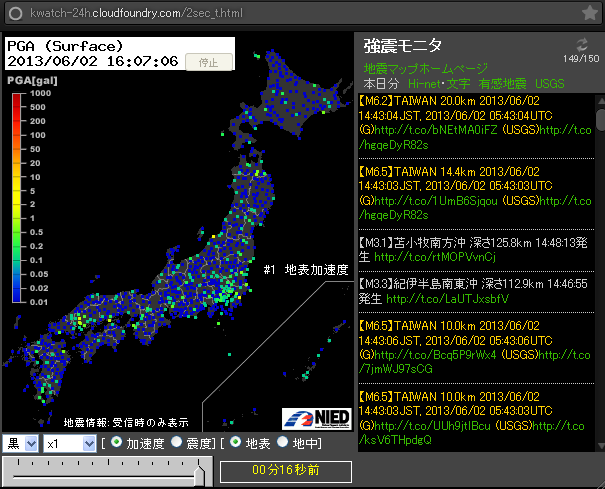Switch to the Hi-net・文字 tab

click(439, 83)
